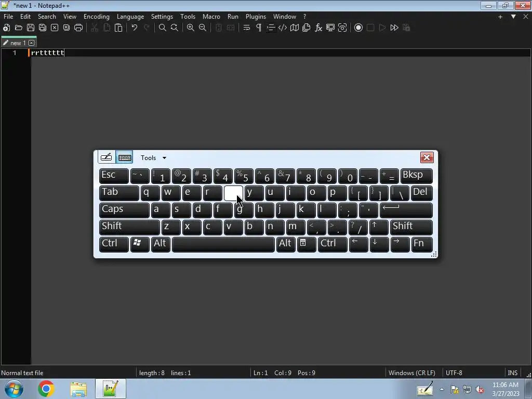Image resolution: width=532 pixels, height=399 pixels.
Task: Click the on-screen Windows logo key
Action: tap(140, 244)
